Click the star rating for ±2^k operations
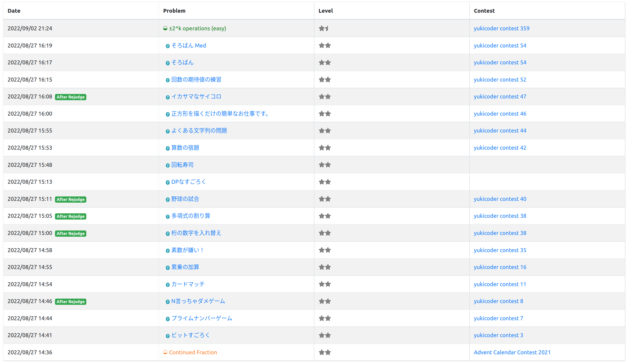The height and width of the screenshot is (364, 630). pos(324,28)
